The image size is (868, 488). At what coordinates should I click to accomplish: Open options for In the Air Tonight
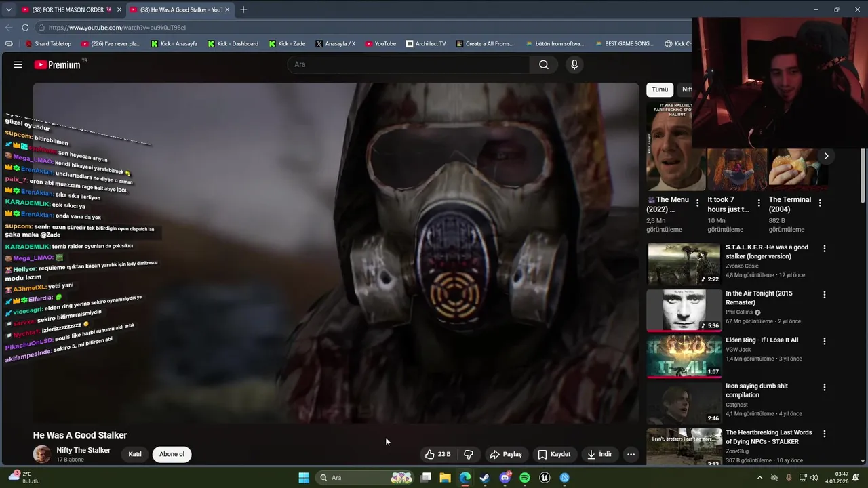pos(825,295)
